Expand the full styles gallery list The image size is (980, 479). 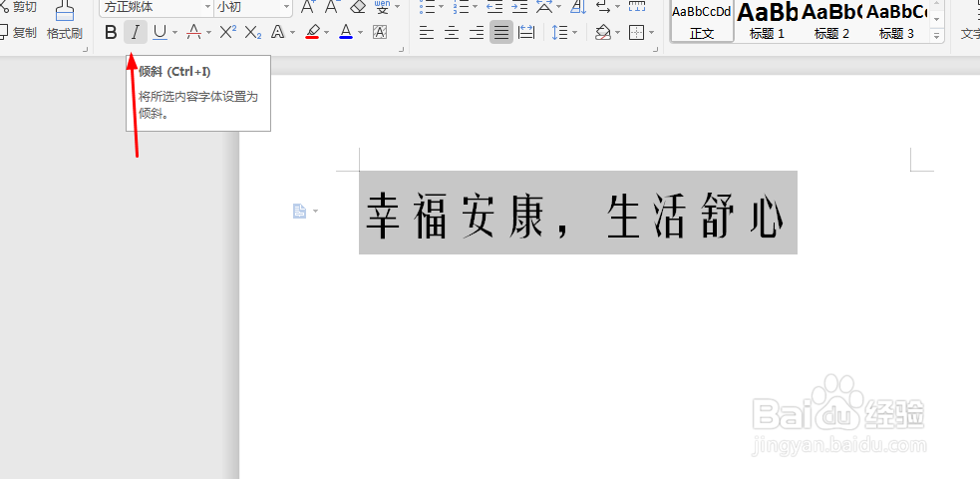click(936, 36)
